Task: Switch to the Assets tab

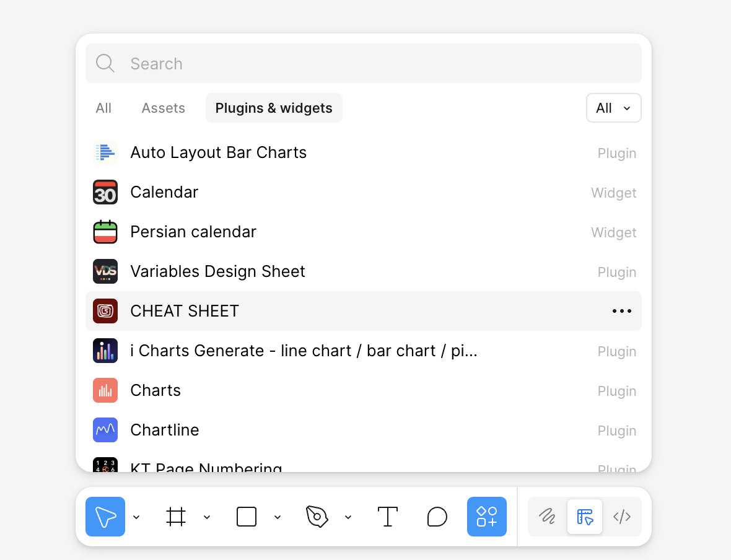Action: pyautogui.click(x=163, y=108)
